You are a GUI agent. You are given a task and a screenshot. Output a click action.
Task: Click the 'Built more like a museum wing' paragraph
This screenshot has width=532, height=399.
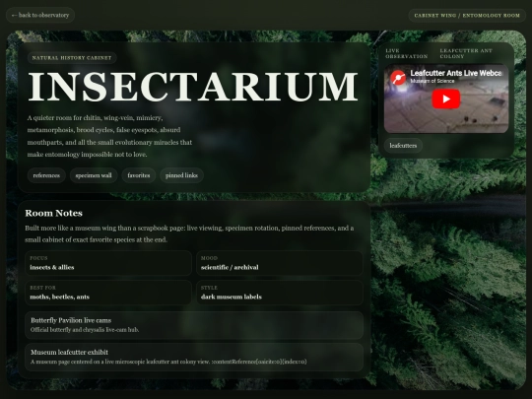[189, 233]
